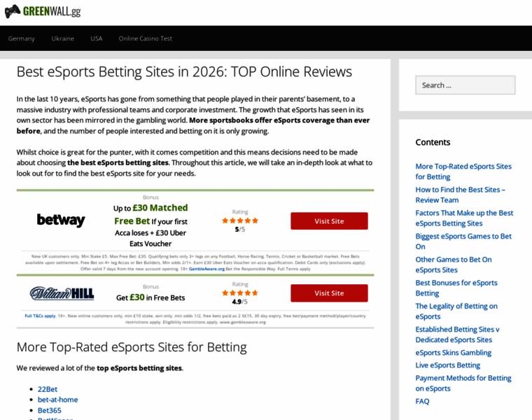This screenshot has height=420, width=532.
Task: Click William Hill 4.9 star rating
Action: point(240,293)
